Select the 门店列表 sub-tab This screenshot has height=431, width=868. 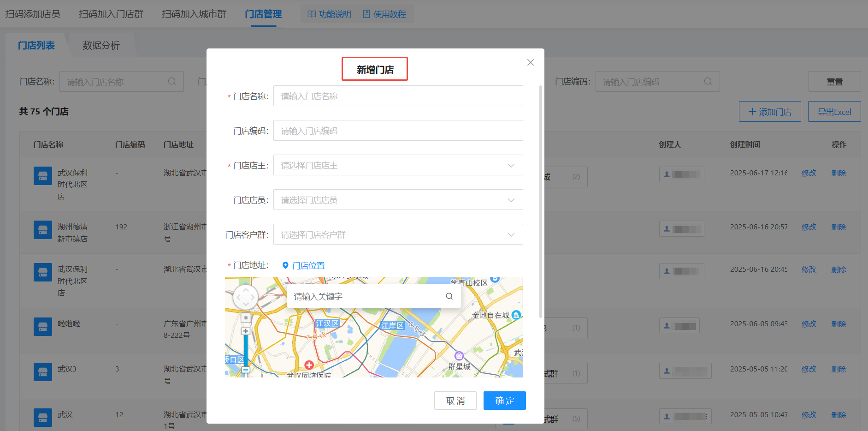(36, 45)
